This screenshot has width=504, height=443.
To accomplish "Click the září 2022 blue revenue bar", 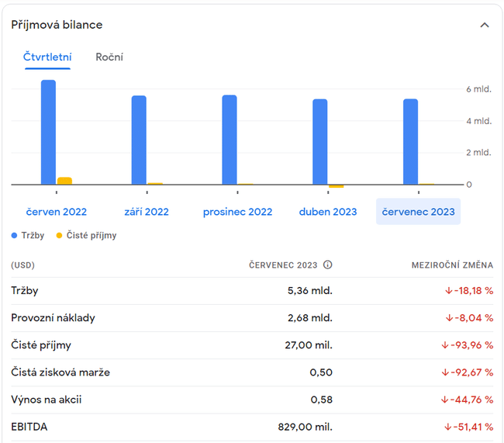I will tap(139, 140).
